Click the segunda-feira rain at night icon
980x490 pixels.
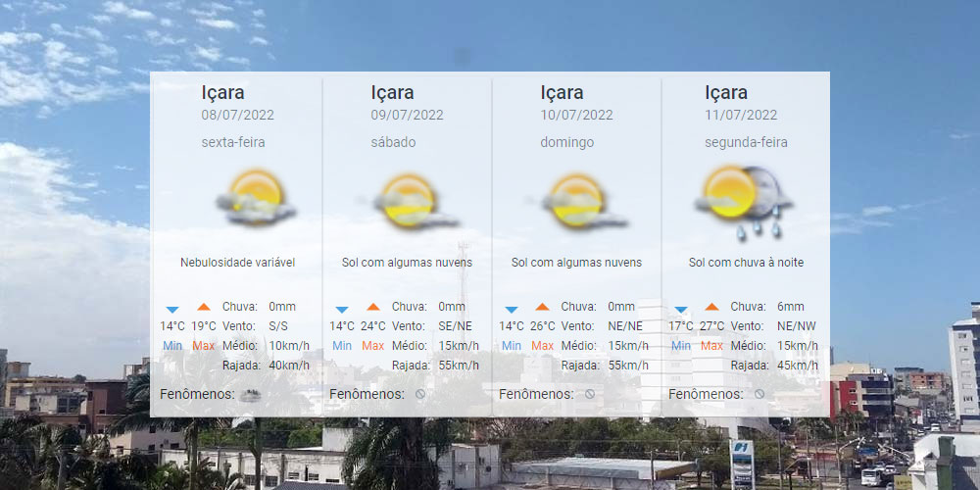(744, 199)
